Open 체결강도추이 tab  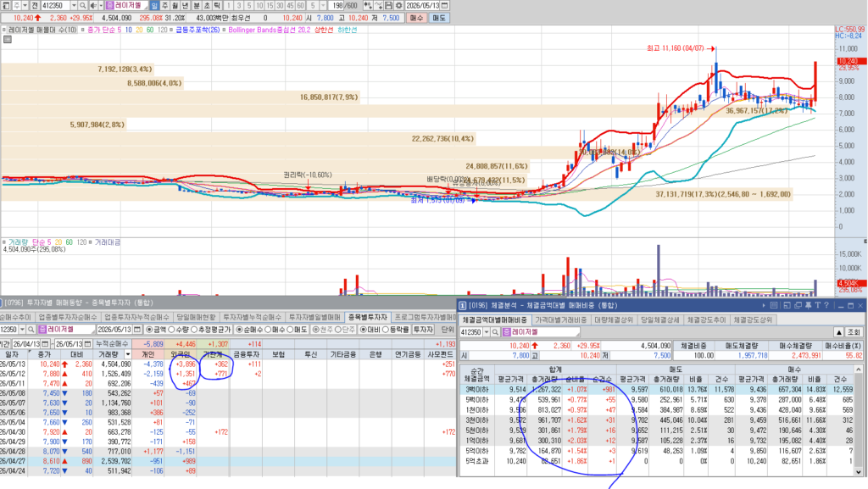coord(706,320)
